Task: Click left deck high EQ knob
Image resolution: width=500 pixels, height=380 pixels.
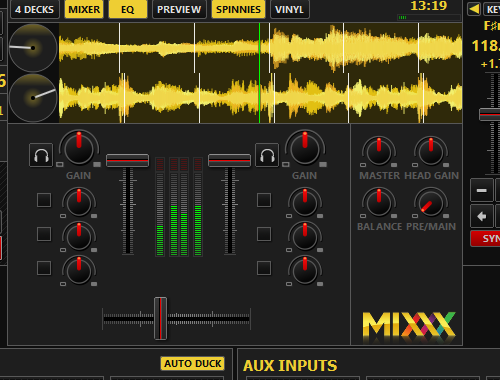Action: click(x=79, y=202)
